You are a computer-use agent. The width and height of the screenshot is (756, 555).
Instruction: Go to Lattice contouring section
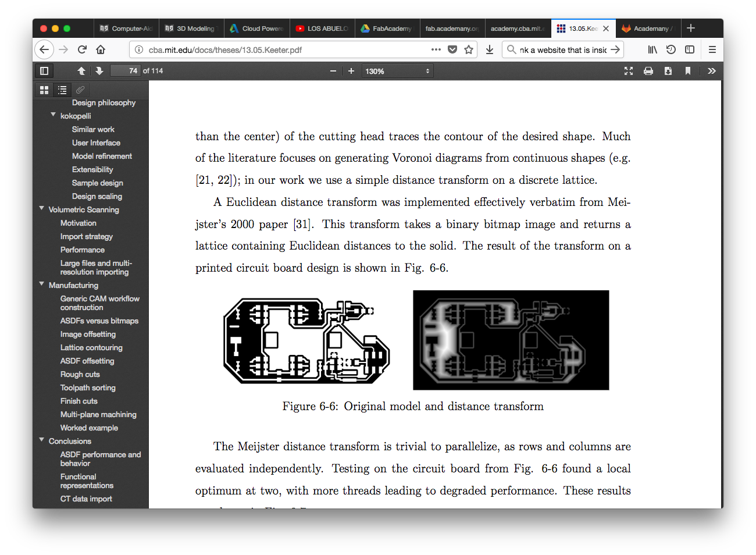[91, 347]
